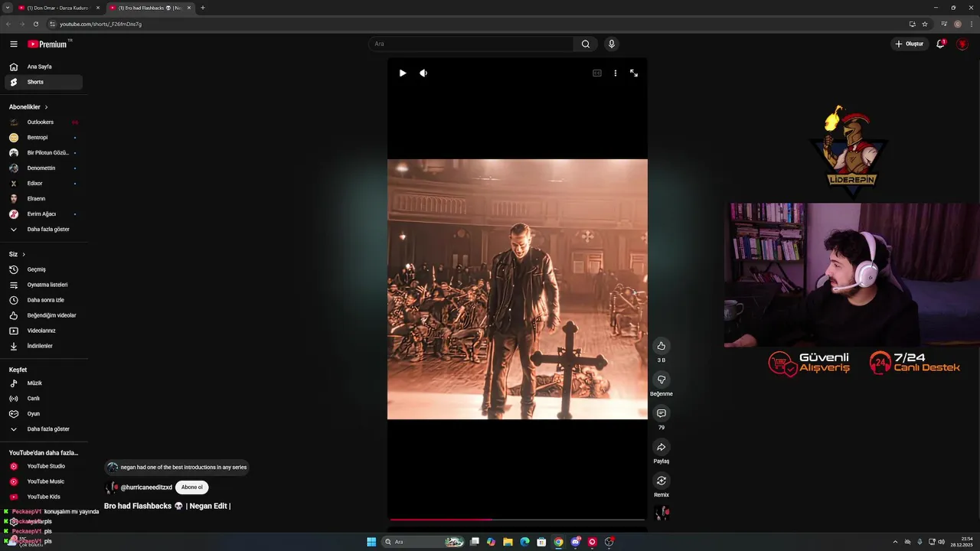Screen dimensions: 980x551
Task: Dislike the Short (Beğenme)
Action: pos(661,380)
